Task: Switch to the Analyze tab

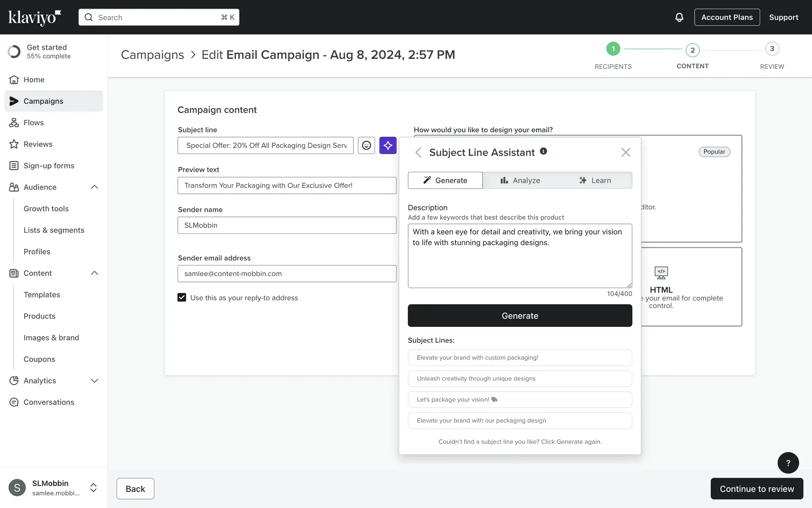Action: [x=520, y=180]
